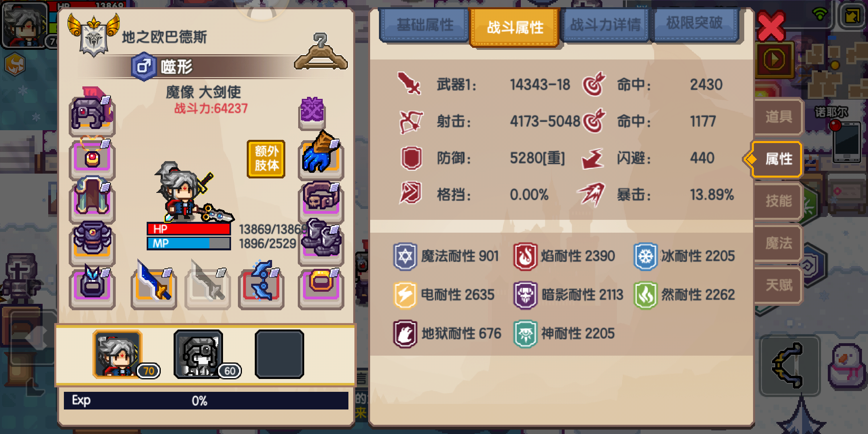Open the gold ring equipment slot
This screenshot has width=868, height=434.
tap(321, 287)
